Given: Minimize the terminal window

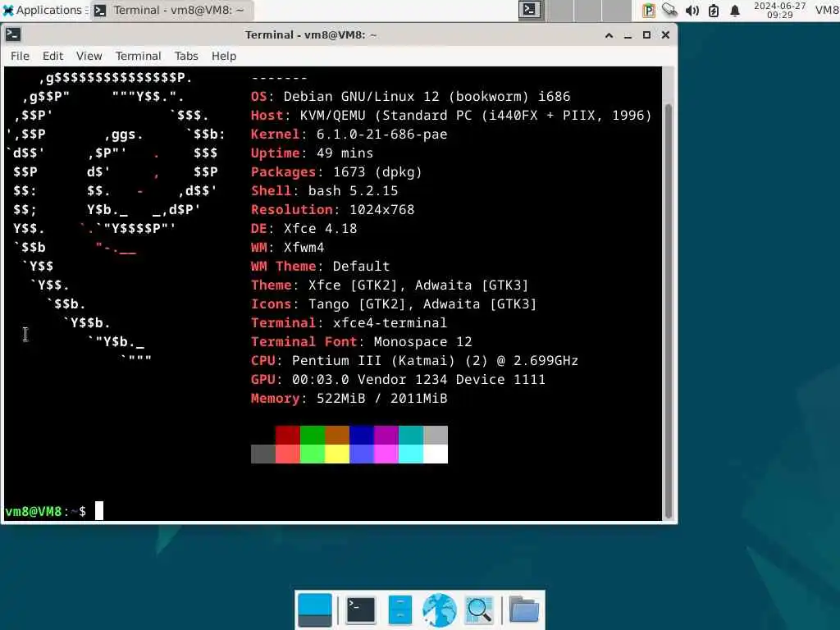Looking at the screenshot, I should coord(628,35).
